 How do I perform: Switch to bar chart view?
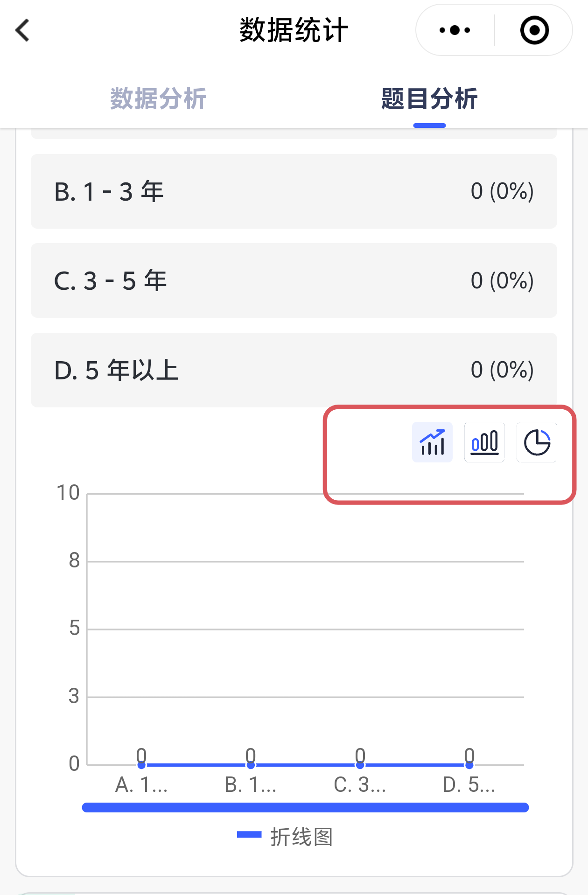pyautogui.click(x=484, y=442)
